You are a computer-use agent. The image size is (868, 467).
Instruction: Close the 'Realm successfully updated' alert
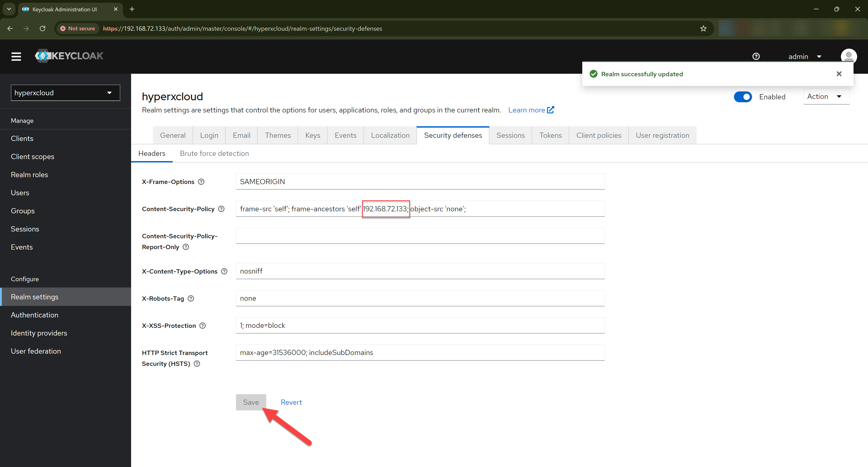pyautogui.click(x=839, y=74)
